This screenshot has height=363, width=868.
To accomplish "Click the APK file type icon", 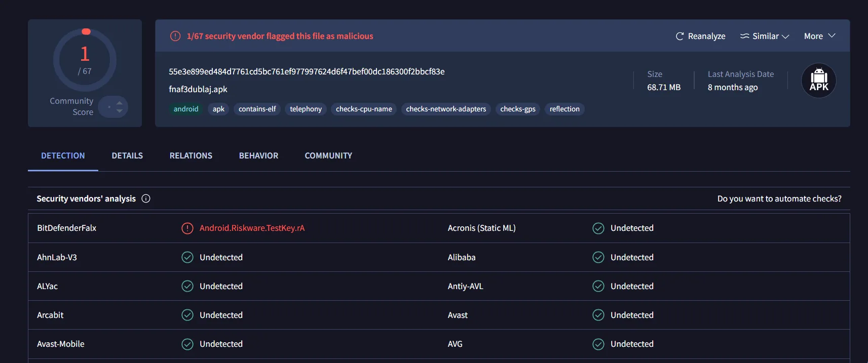I will pyautogui.click(x=818, y=80).
